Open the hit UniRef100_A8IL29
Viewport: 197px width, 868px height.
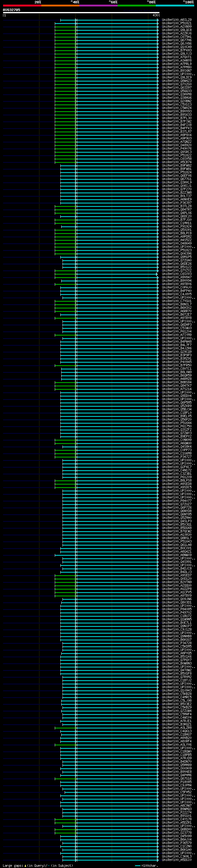pos(176,20)
